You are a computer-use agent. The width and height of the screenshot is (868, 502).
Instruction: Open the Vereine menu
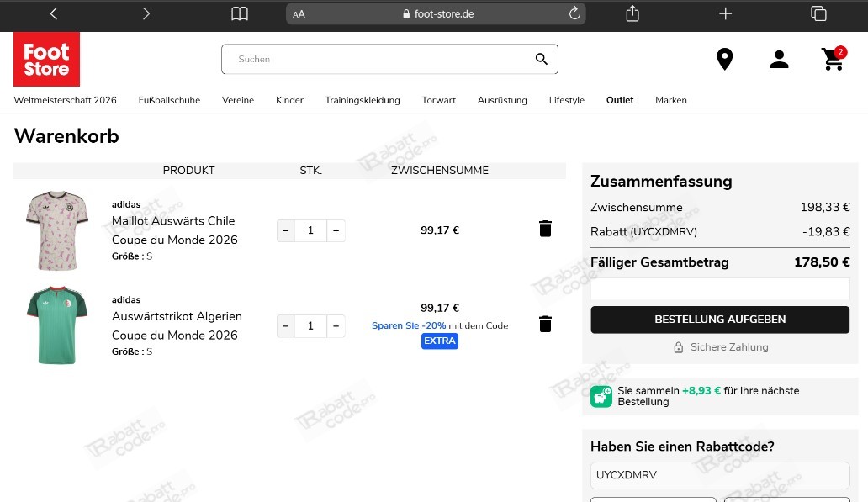click(238, 100)
